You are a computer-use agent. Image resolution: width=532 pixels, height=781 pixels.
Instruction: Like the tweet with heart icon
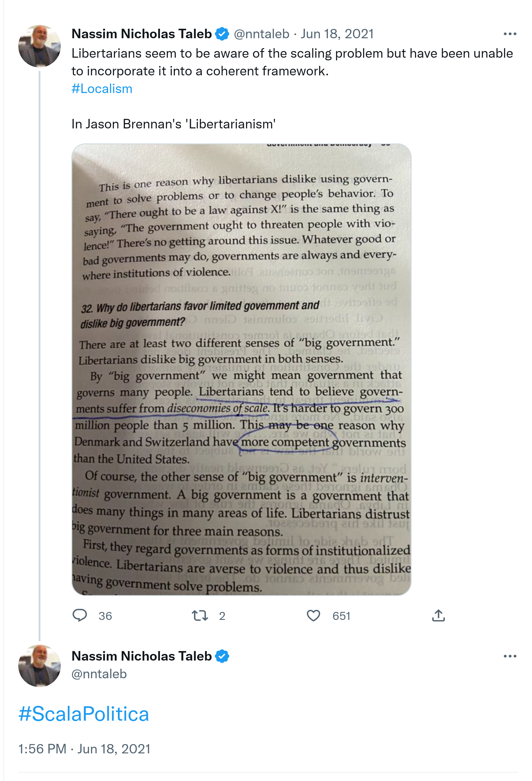coord(313,615)
